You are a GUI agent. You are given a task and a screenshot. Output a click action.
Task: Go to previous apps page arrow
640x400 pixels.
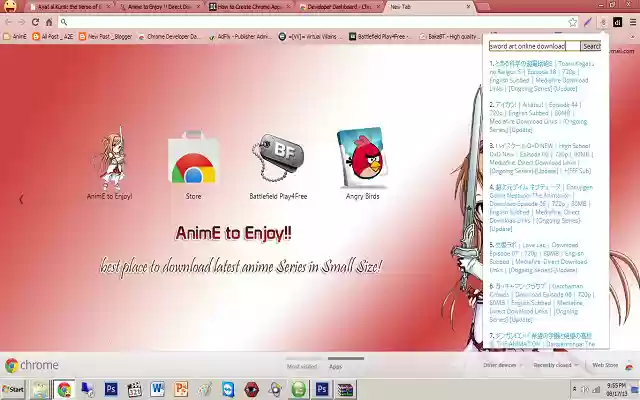(21, 199)
